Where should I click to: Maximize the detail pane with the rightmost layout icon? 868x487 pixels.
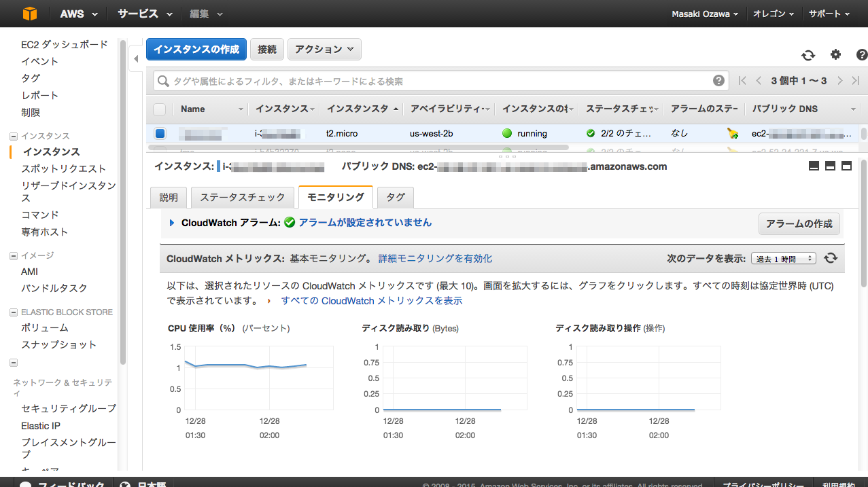pyautogui.click(x=846, y=166)
